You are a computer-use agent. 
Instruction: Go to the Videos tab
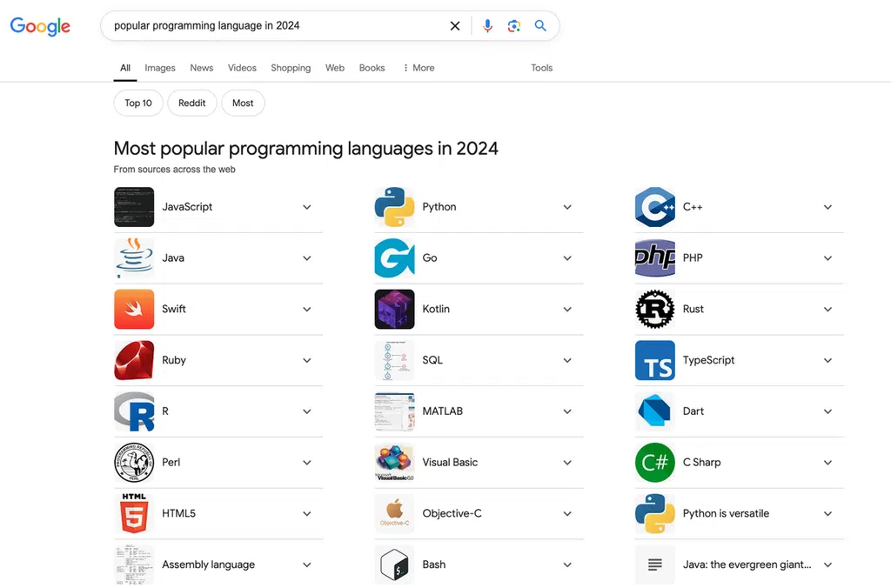pyautogui.click(x=242, y=68)
